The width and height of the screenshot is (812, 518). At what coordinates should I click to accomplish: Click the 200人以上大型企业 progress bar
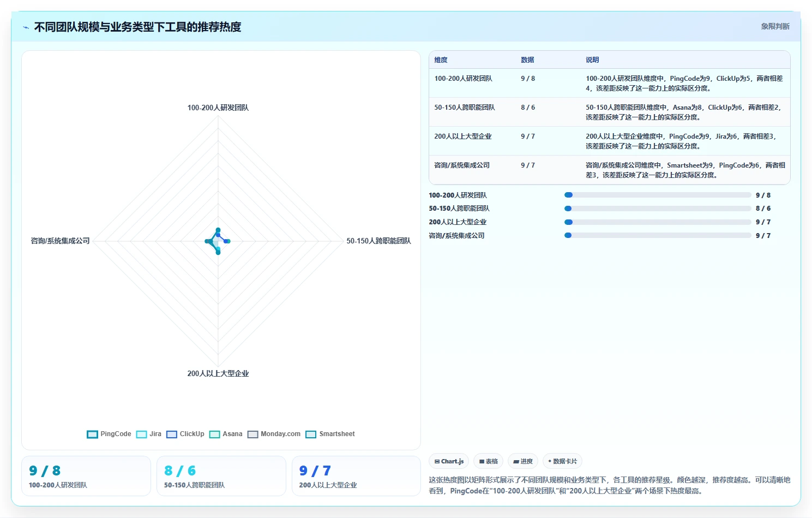tap(658, 222)
